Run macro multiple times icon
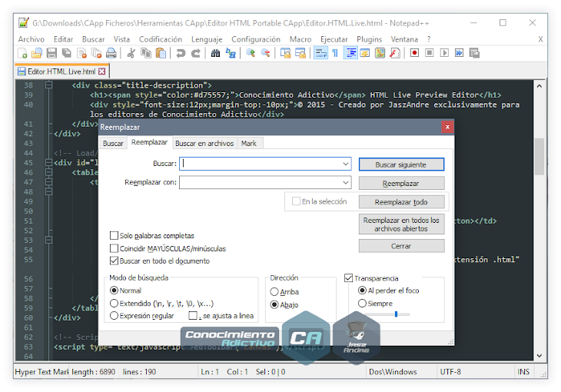Image resolution: width=561 pixels, height=392 pixels. click(459, 53)
